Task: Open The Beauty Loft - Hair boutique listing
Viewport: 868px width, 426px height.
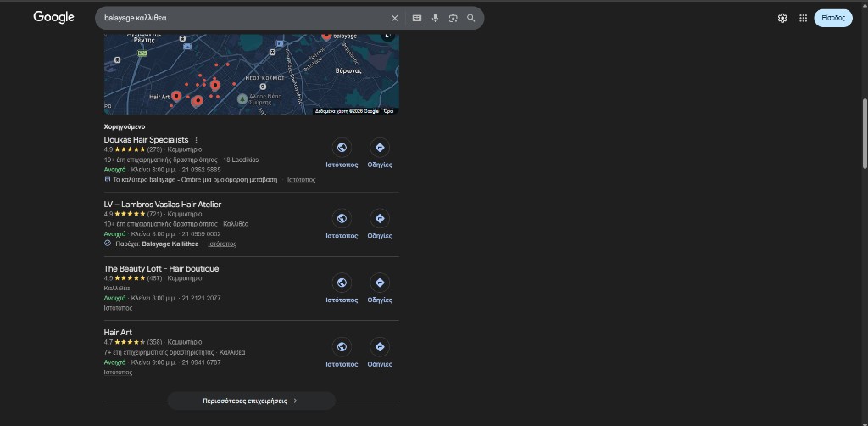Action: click(x=161, y=269)
